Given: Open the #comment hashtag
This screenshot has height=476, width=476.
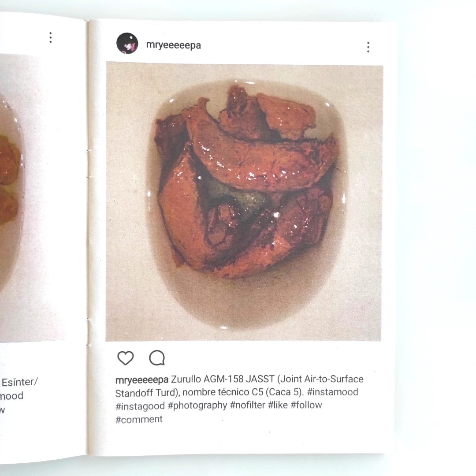Looking at the screenshot, I should coord(139,419).
